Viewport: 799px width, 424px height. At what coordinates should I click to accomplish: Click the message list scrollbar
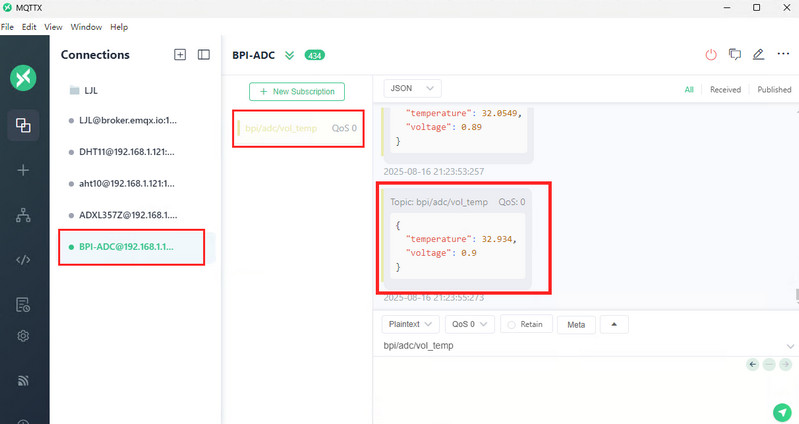click(796, 296)
